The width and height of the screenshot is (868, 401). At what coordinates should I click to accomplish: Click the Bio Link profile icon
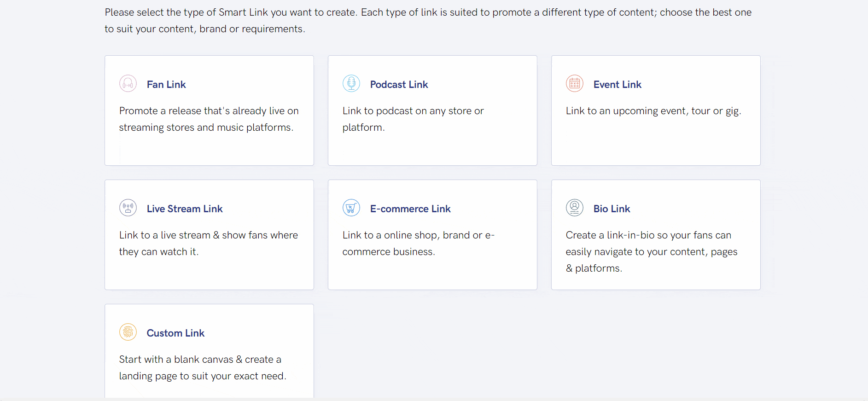pyautogui.click(x=575, y=208)
